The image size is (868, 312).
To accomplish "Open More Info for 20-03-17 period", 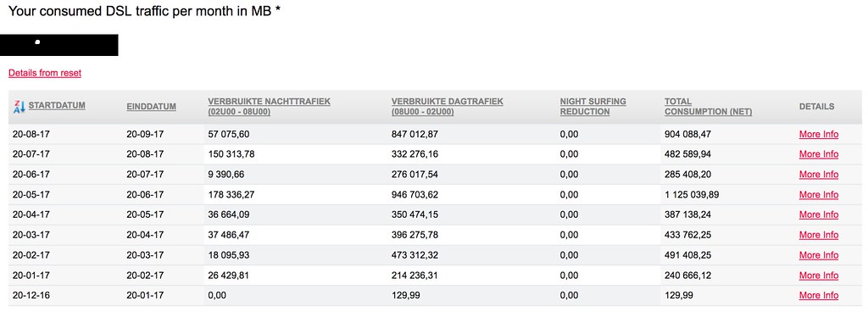I will (x=819, y=235).
